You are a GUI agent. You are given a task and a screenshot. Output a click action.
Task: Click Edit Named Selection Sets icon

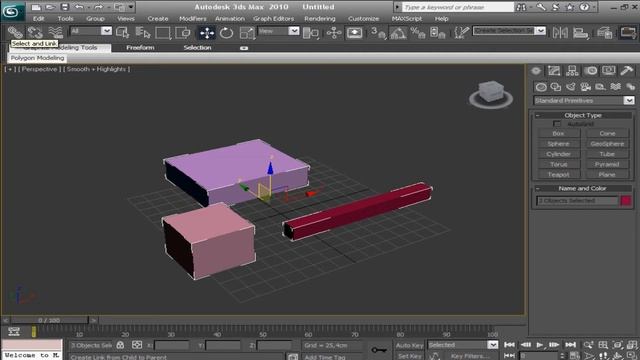coord(461,33)
